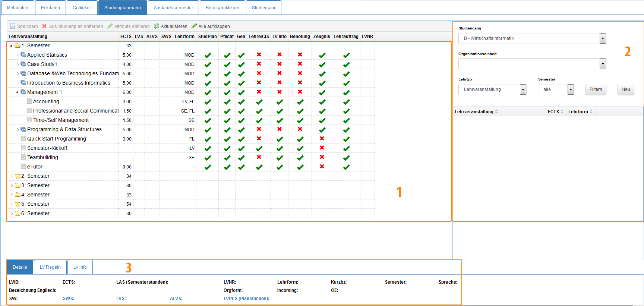Image resolution: width=644 pixels, height=306 pixels.
Task: Expand the 2. Semester tree node
Action: pyautogui.click(x=12, y=176)
